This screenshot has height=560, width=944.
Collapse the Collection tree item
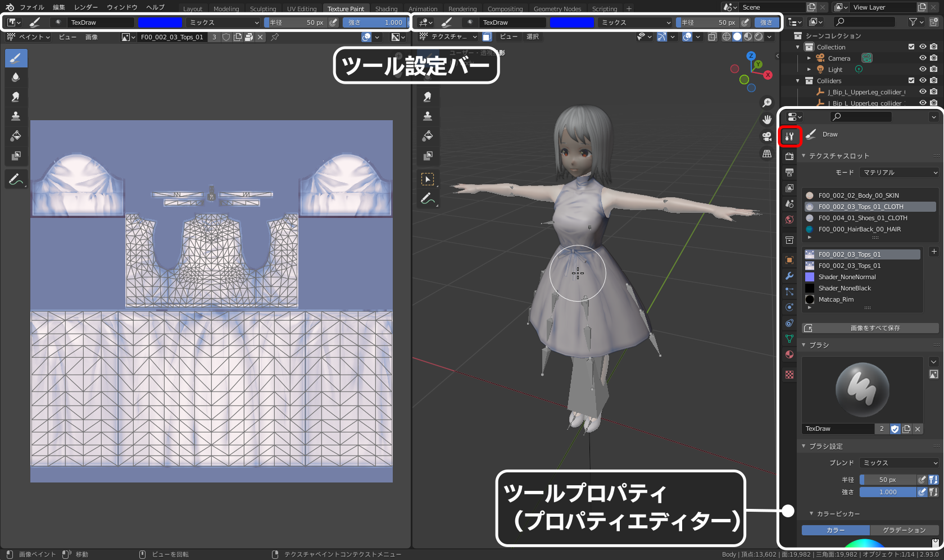[x=797, y=47]
